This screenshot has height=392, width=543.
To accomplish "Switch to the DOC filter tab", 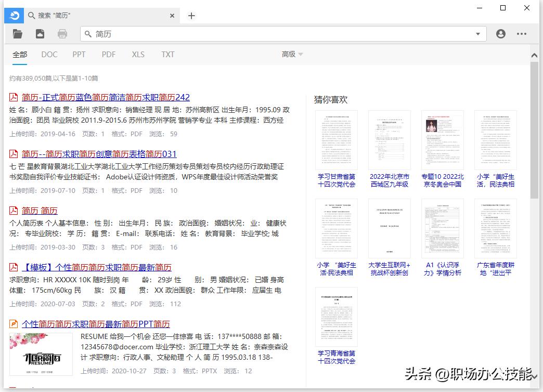I will [49, 54].
